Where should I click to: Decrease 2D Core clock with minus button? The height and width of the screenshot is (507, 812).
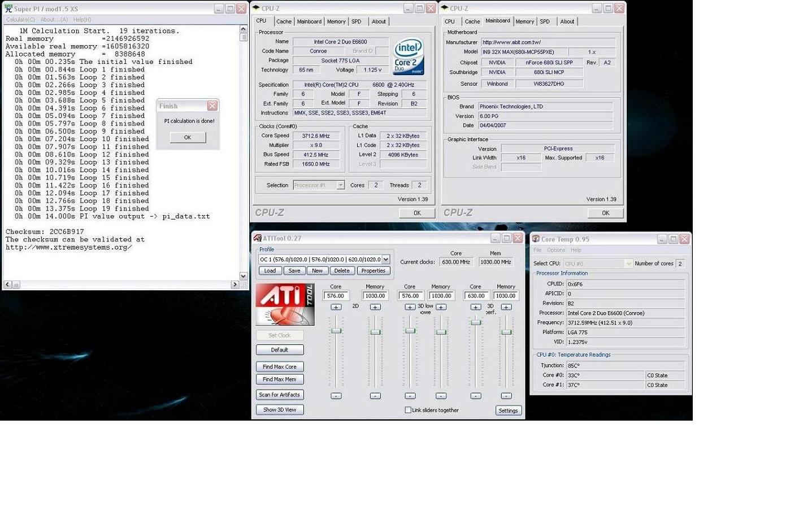click(336, 396)
